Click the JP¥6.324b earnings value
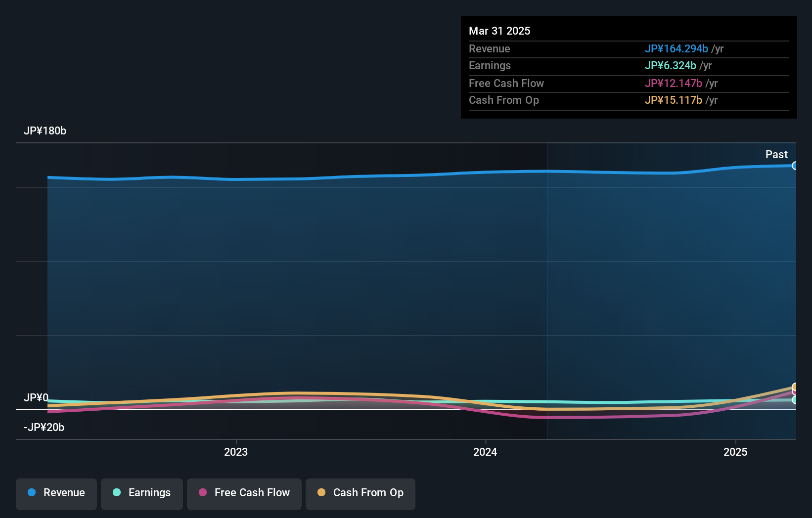812x518 pixels. coord(670,65)
